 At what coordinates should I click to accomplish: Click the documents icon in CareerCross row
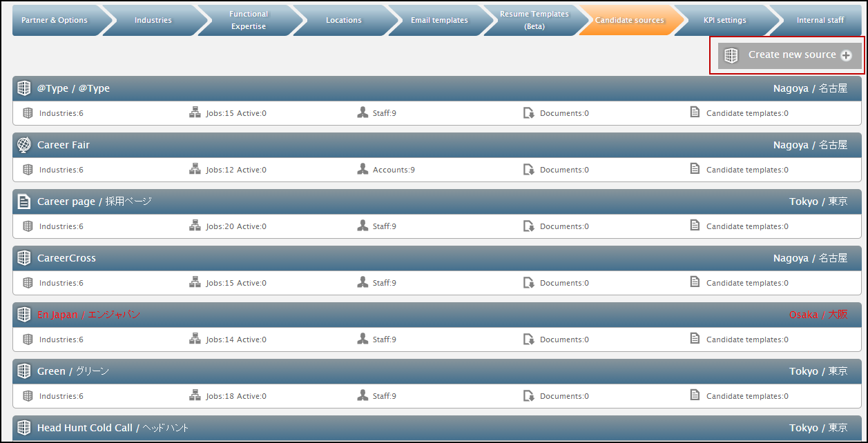pyautogui.click(x=529, y=282)
